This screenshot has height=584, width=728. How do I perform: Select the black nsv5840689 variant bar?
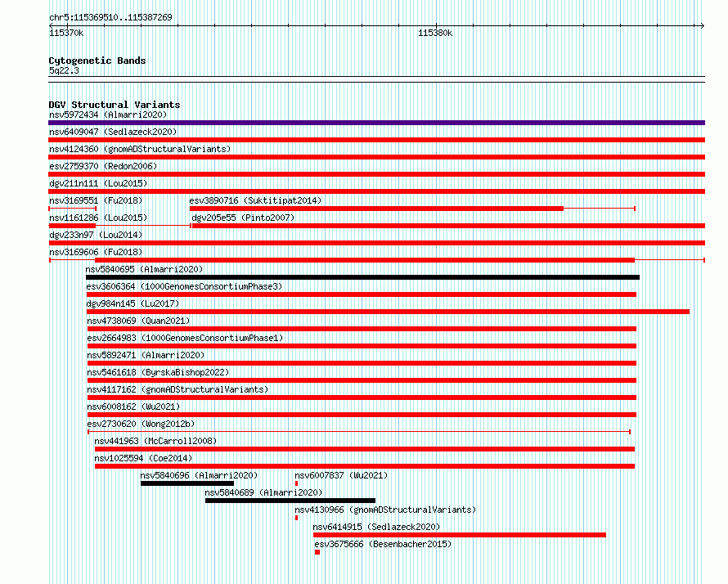click(x=290, y=501)
